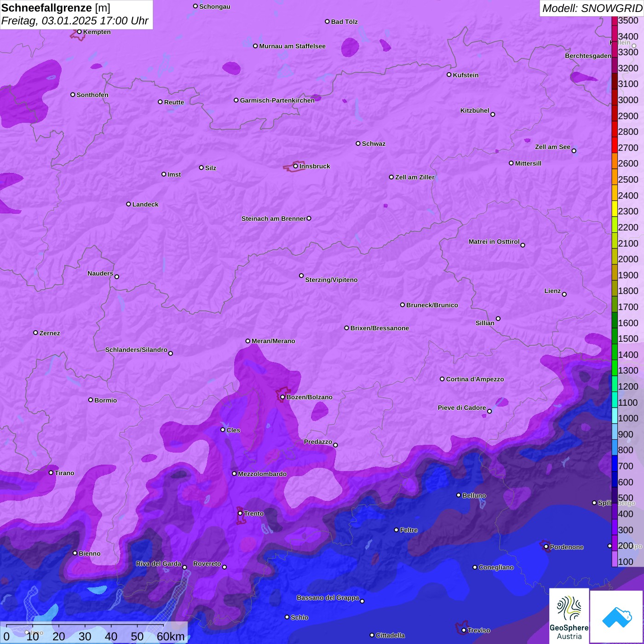Click the Belluno city marker circle
644x644 pixels.
coord(458,495)
